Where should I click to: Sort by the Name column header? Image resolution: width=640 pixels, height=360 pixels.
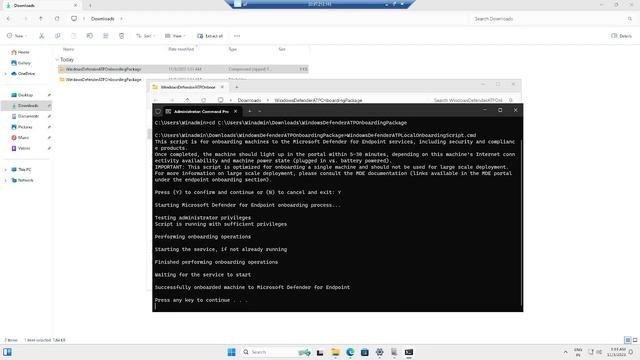pos(69,49)
